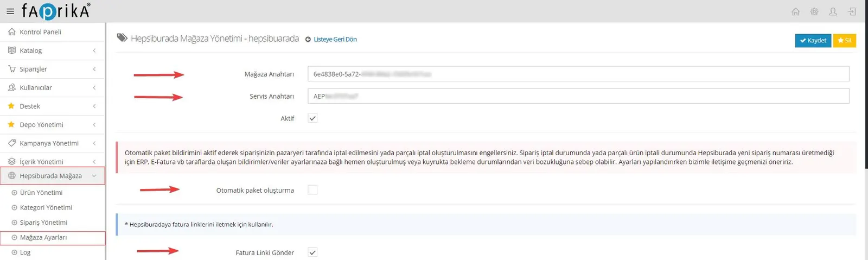This screenshot has height=260, width=868.
Task: Click the Kaydet save button
Action: [813, 41]
